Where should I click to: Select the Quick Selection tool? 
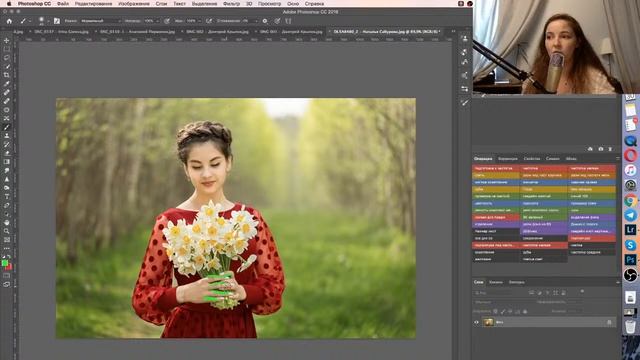(x=7, y=66)
